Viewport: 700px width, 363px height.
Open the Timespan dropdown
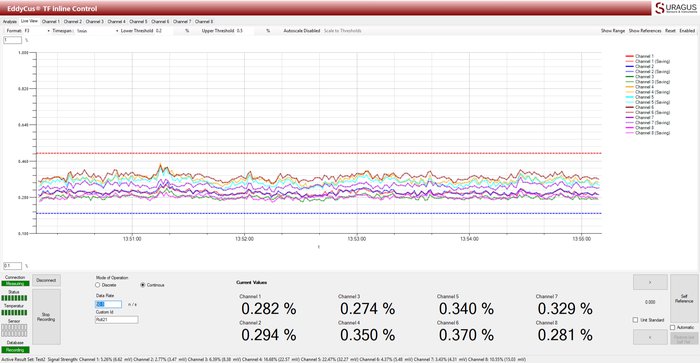(97, 31)
